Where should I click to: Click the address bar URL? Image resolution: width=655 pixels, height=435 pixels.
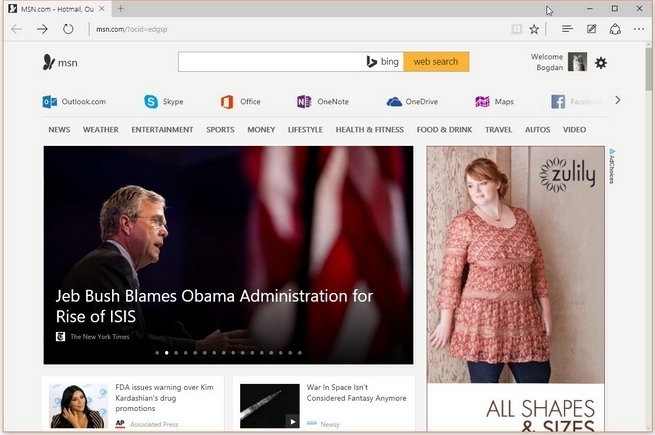click(x=132, y=29)
